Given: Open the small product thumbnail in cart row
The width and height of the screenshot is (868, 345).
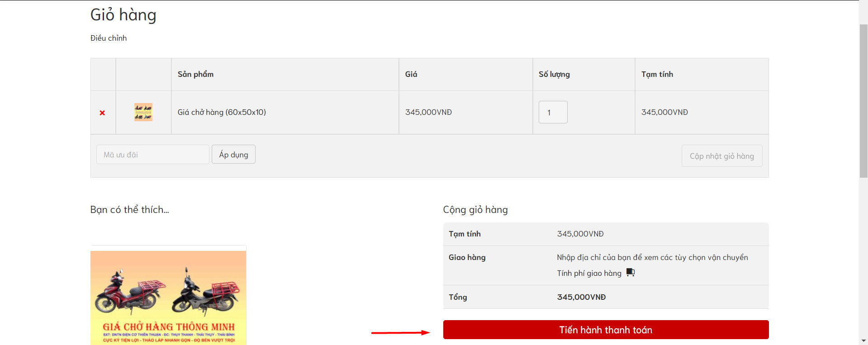Looking at the screenshot, I should pos(143,112).
